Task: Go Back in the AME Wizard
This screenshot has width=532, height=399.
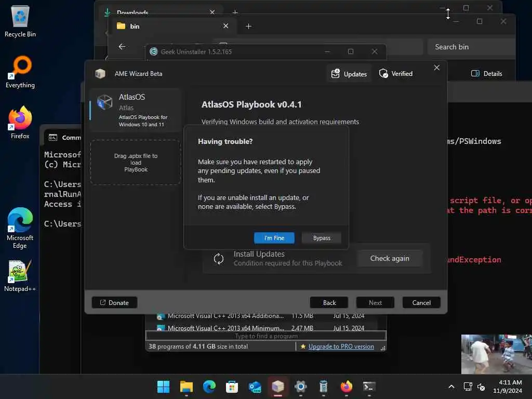Action: click(329, 303)
